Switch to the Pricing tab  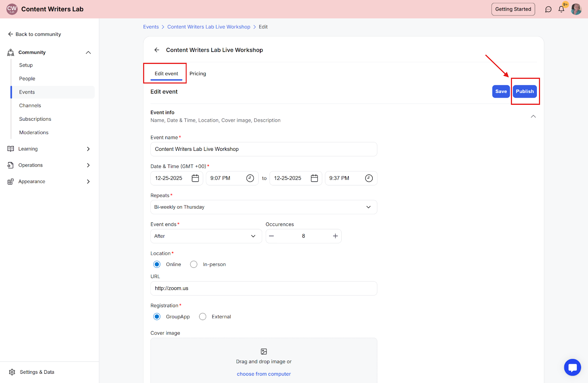(198, 74)
